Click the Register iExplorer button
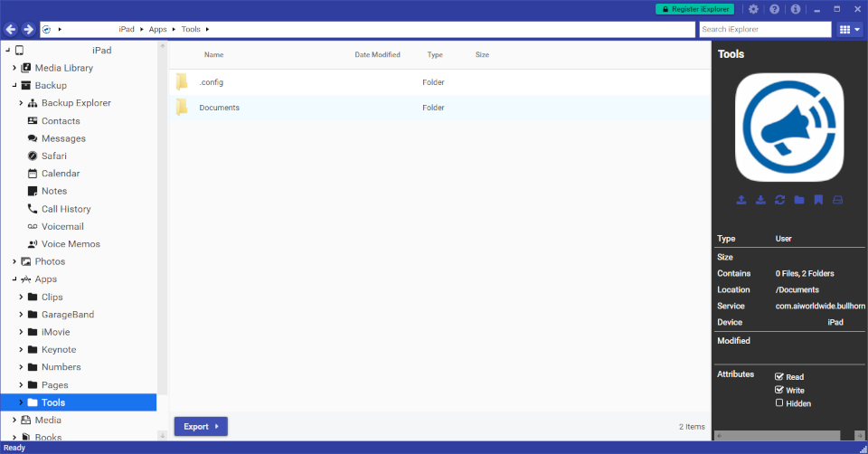 click(x=694, y=9)
